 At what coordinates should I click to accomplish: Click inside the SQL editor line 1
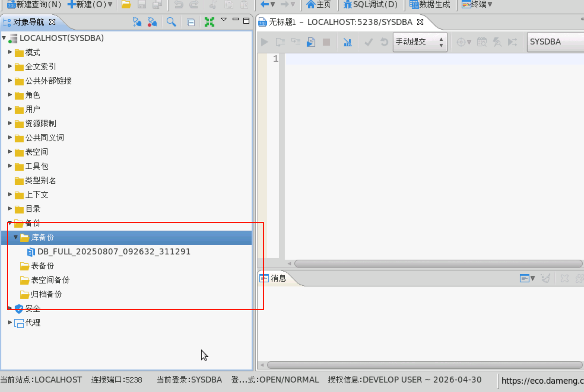coord(415,59)
